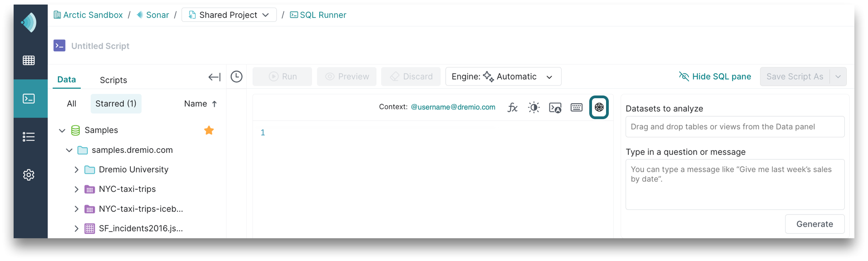Toggle Name sort direction arrow
This screenshot has height=261, width=868.
(x=214, y=104)
